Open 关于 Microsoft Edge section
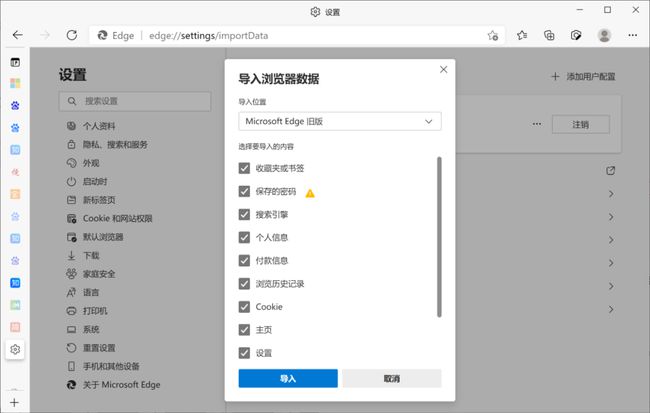 pos(113,385)
